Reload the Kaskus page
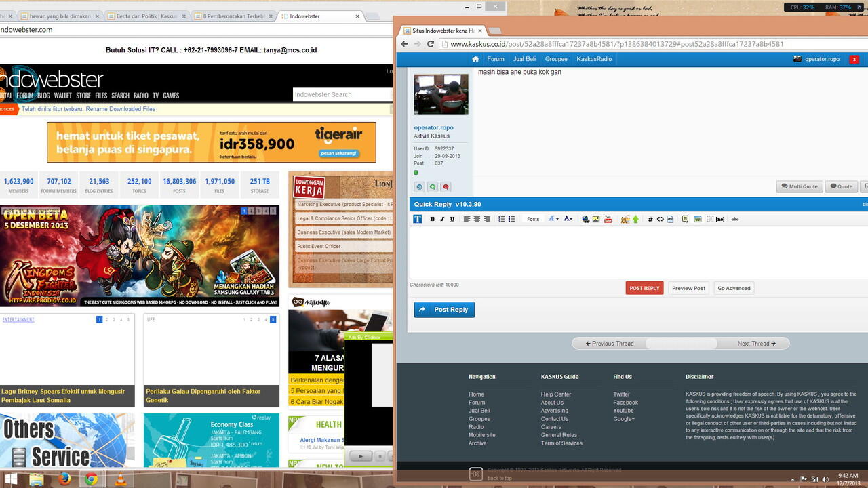Screen dimensions: 868x488 [x=430, y=44]
